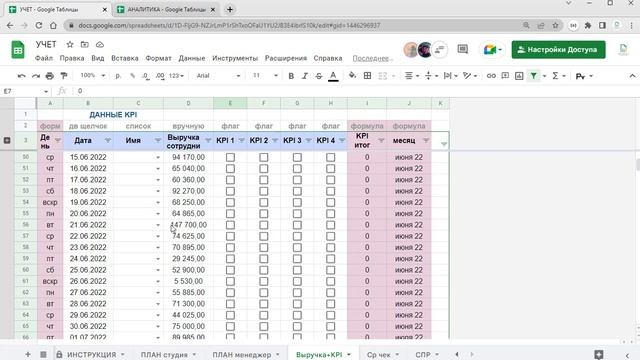The width and height of the screenshot is (640, 360).
Task: Apply strikethrough formatting
Action: click(319, 76)
